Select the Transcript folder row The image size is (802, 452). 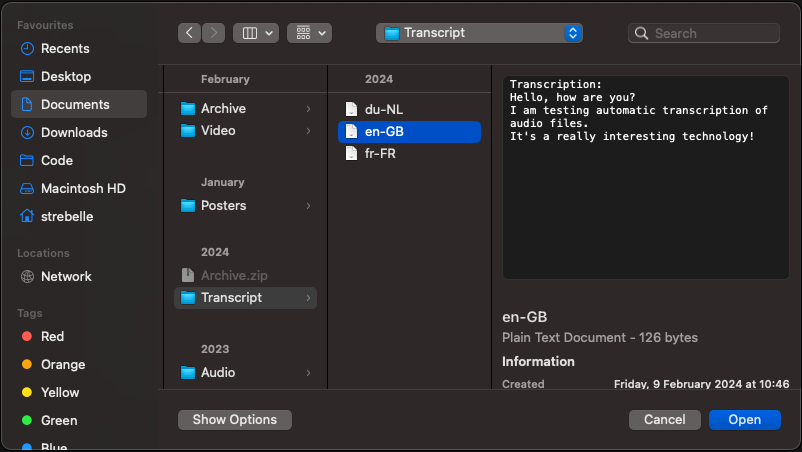[x=246, y=298]
